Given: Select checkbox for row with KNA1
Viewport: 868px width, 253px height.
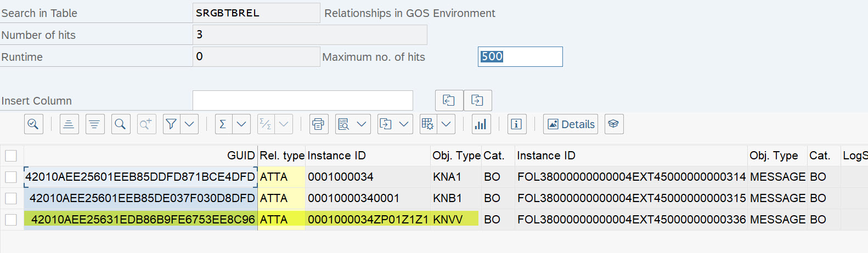Looking at the screenshot, I should (x=11, y=177).
